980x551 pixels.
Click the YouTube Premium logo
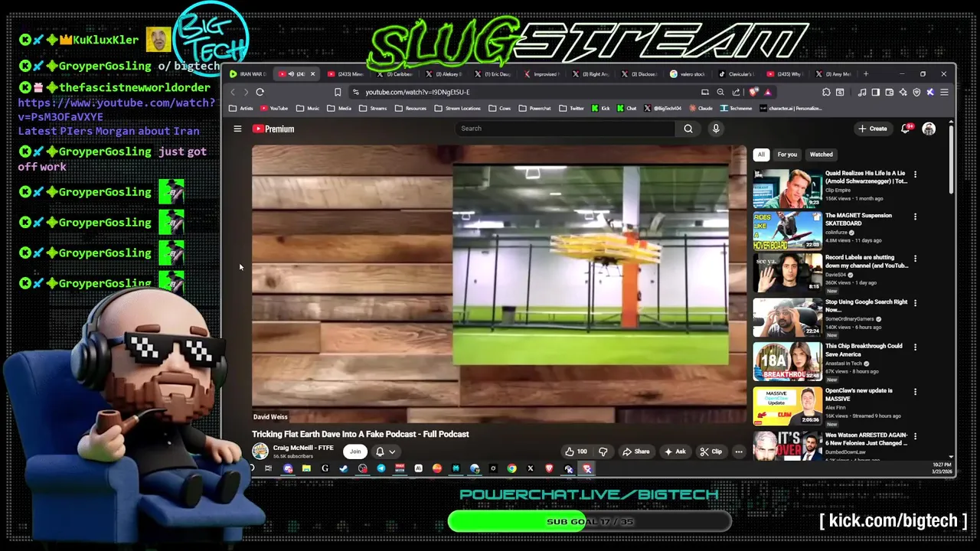(273, 129)
